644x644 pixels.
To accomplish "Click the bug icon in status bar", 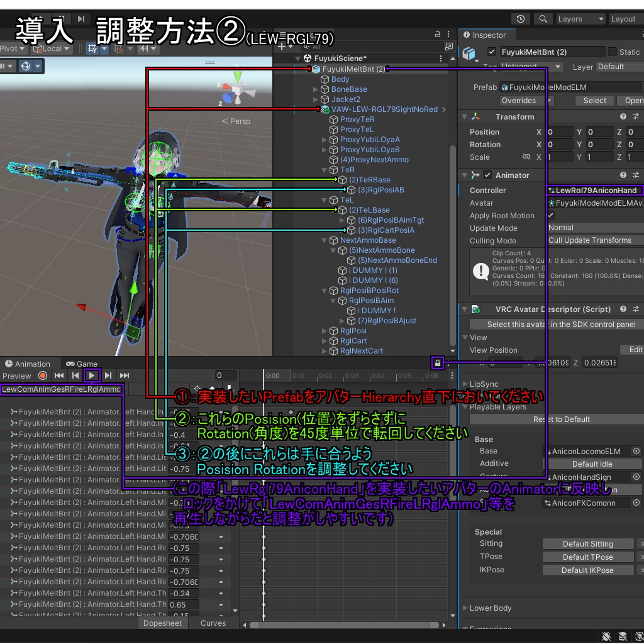I will point(606,636).
